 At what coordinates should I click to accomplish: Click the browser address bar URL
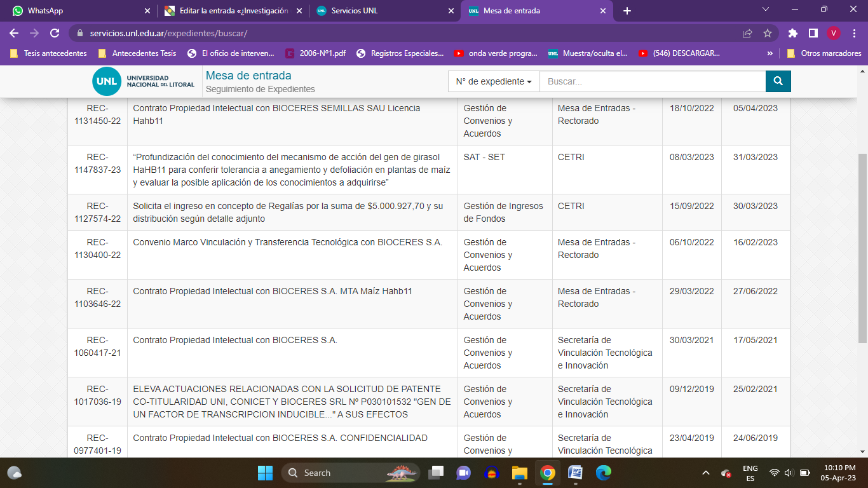(x=168, y=33)
